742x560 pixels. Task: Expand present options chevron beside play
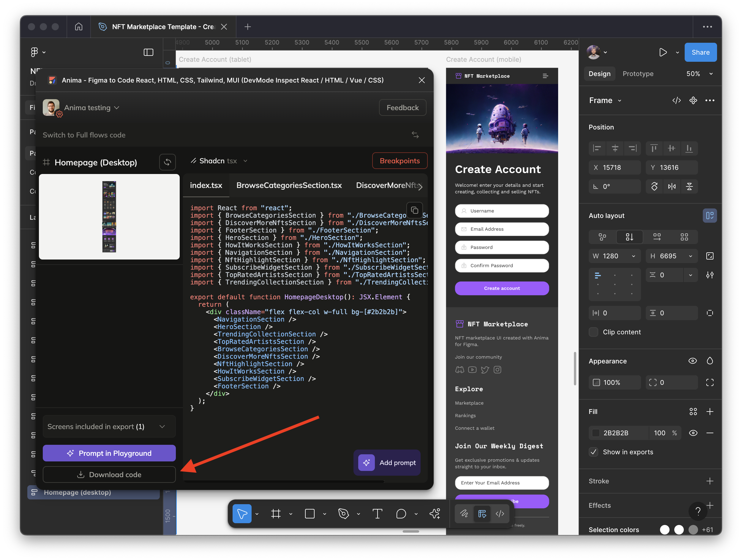click(677, 52)
